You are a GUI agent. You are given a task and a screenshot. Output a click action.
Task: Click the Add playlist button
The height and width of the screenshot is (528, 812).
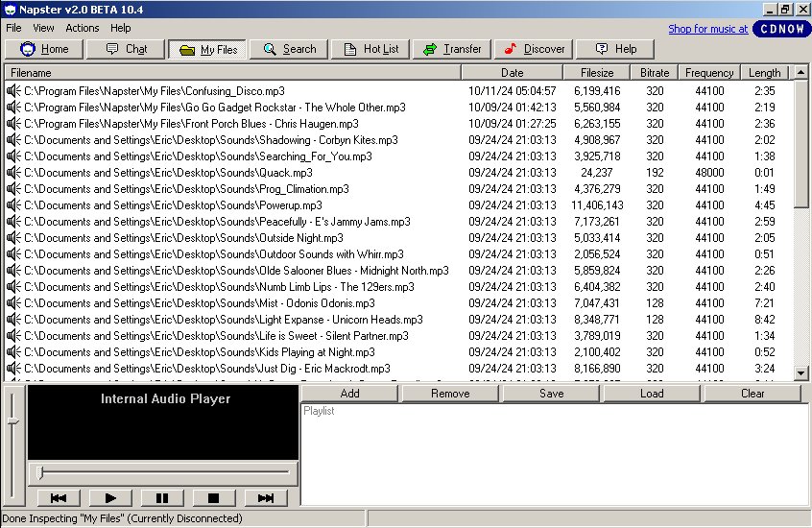coord(349,394)
